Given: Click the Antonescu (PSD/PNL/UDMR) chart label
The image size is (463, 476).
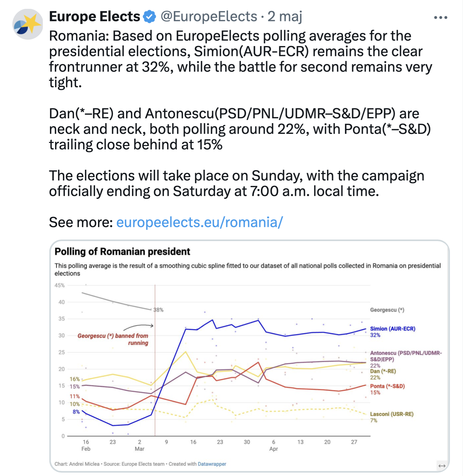Looking at the screenshot, I should 406,356.
